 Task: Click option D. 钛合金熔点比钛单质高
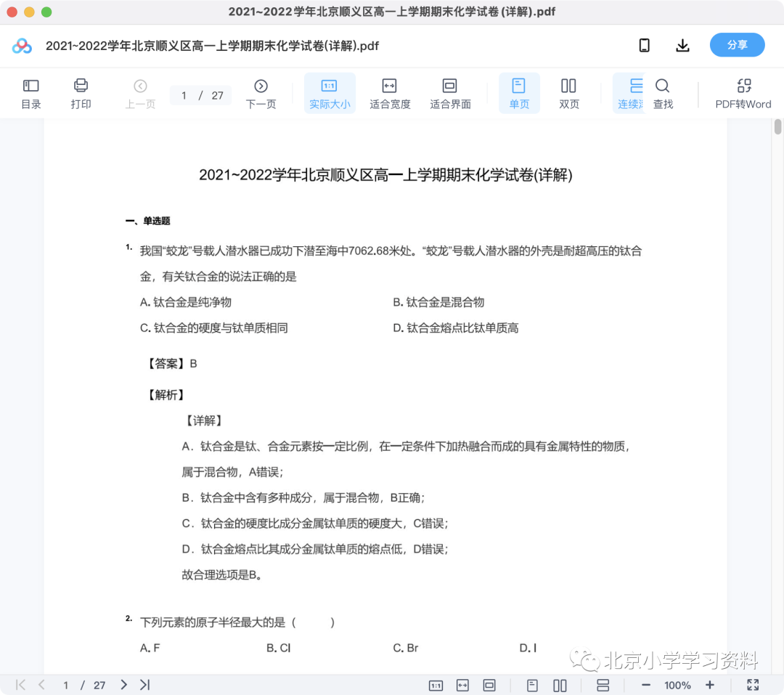[455, 328]
